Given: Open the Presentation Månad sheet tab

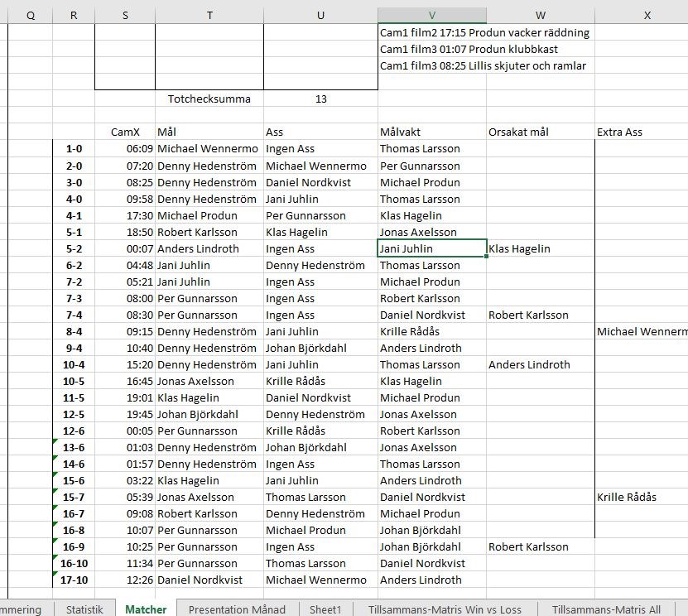Looking at the screenshot, I should pos(237,609).
